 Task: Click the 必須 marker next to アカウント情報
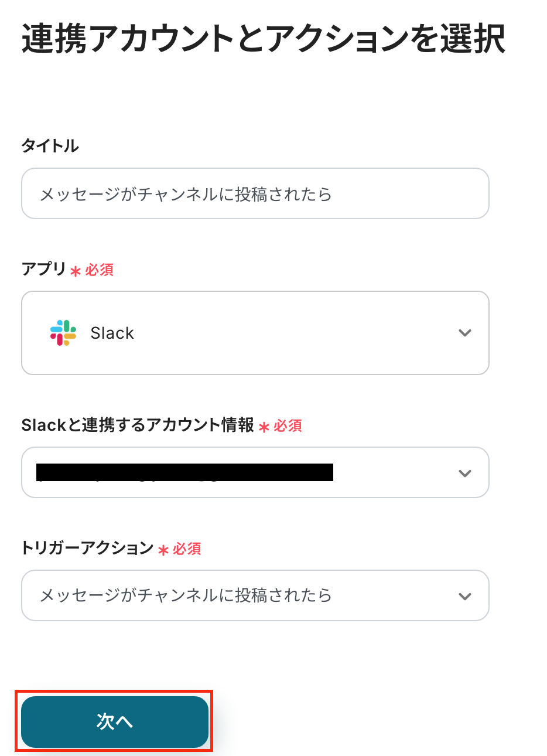pyautogui.click(x=288, y=426)
